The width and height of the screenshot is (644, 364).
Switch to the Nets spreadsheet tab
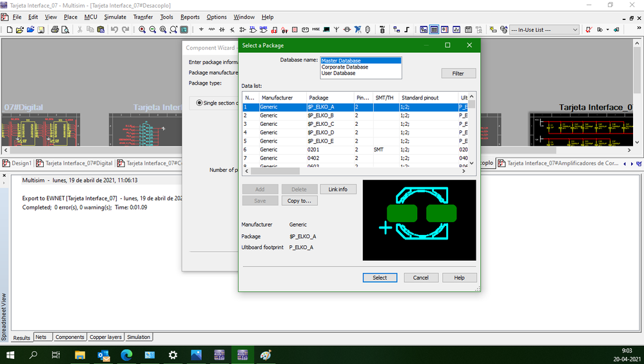[41, 337]
